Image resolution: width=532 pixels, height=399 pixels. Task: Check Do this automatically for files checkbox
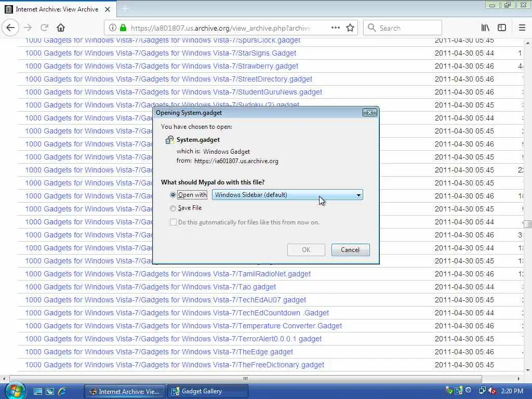pos(173,222)
